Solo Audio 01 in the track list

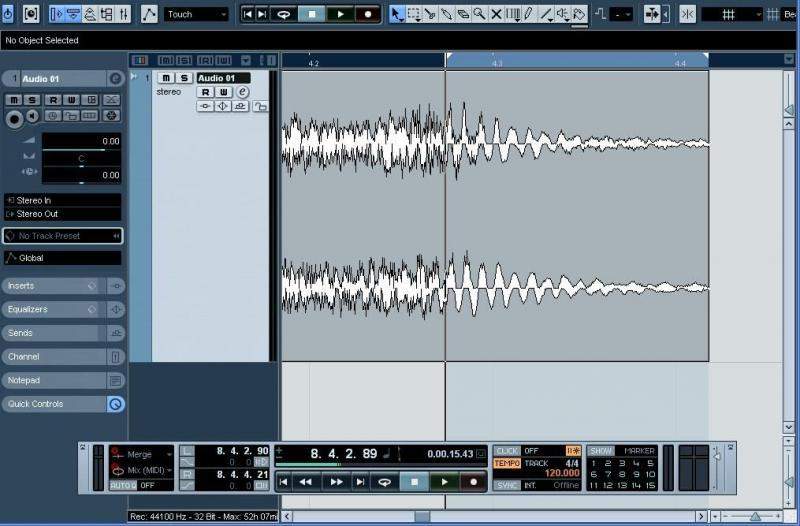click(x=184, y=78)
